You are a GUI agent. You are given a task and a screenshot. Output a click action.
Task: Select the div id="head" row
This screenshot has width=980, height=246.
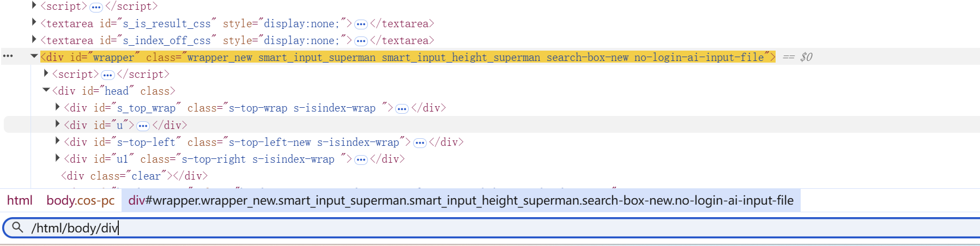[114, 91]
